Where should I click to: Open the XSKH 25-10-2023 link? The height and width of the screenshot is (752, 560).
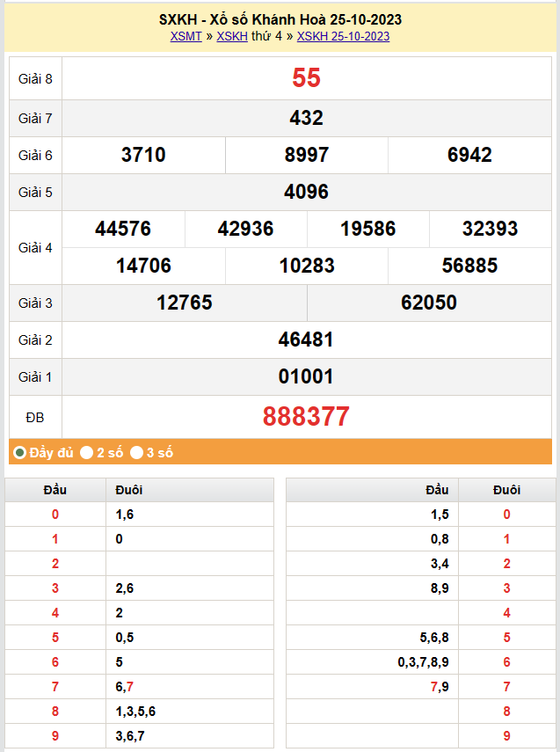pyautogui.click(x=343, y=36)
